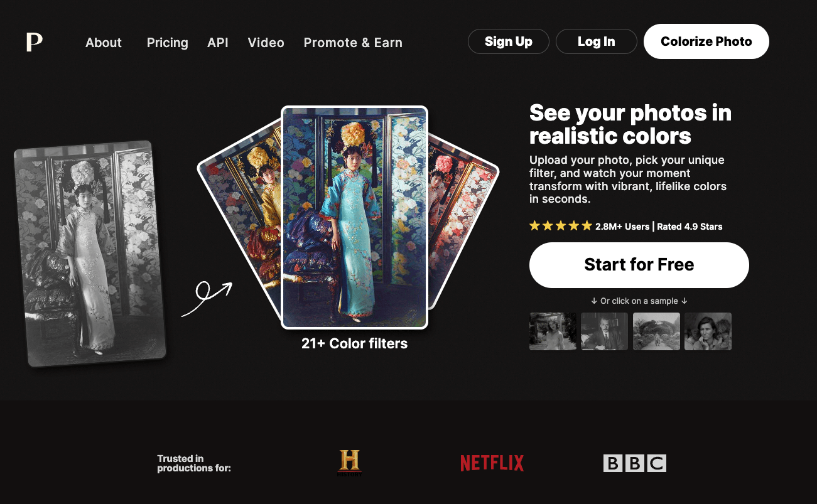Click the Netflix logo
Screen dimensions: 817x504
[492, 463]
